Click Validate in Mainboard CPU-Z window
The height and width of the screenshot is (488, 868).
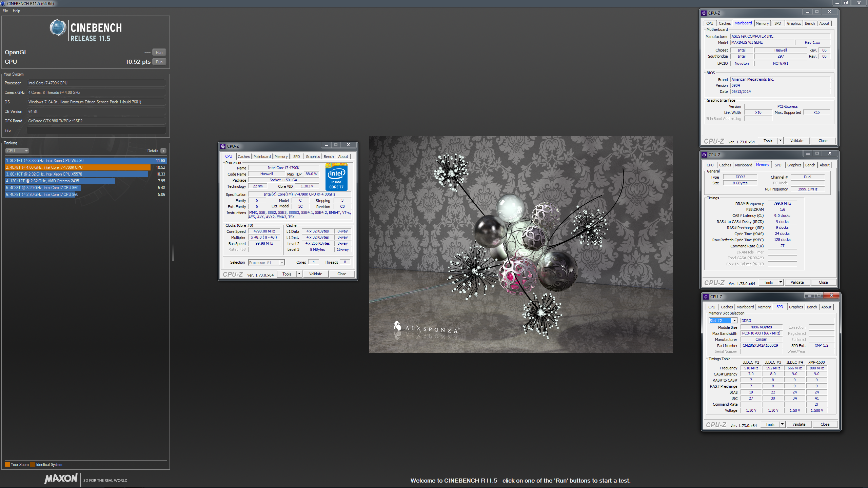click(797, 141)
